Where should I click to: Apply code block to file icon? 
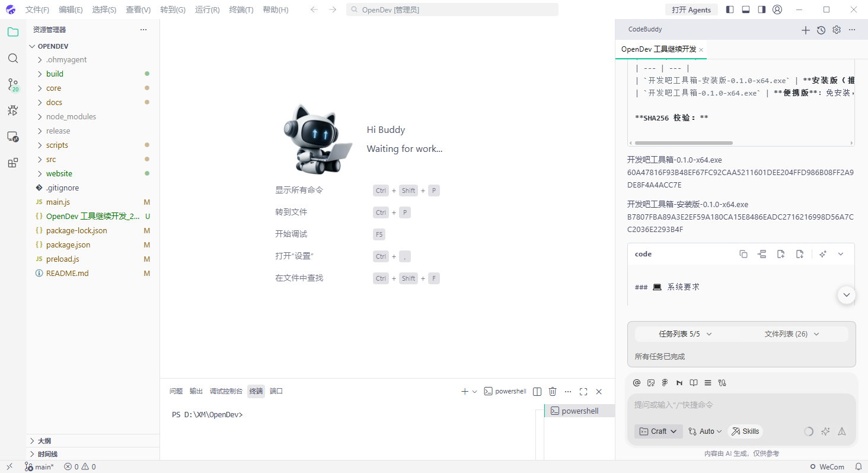pos(800,254)
